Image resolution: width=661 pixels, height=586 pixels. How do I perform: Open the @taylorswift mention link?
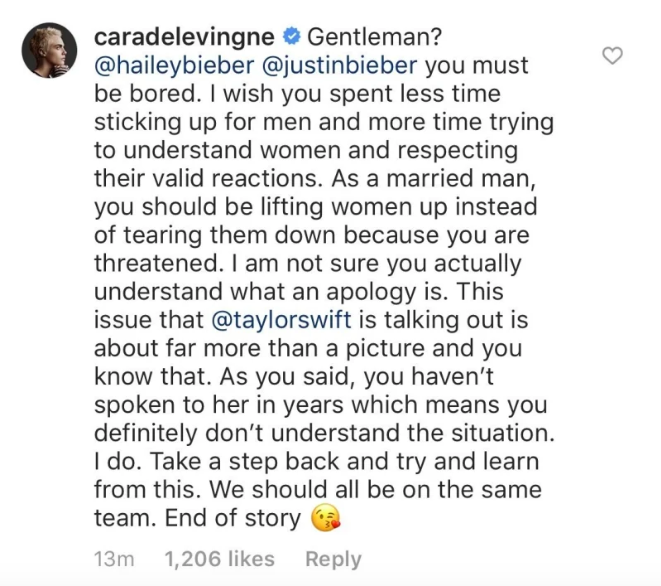281,320
